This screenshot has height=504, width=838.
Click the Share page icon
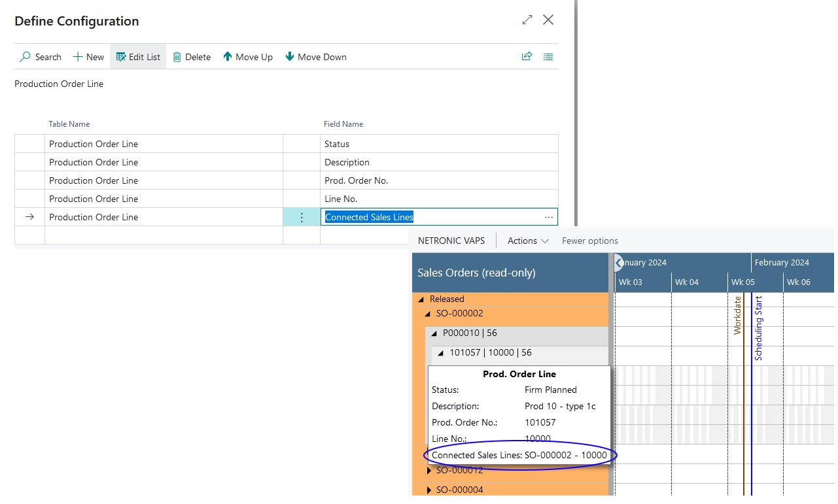pyautogui.click(x=527, y=56)
